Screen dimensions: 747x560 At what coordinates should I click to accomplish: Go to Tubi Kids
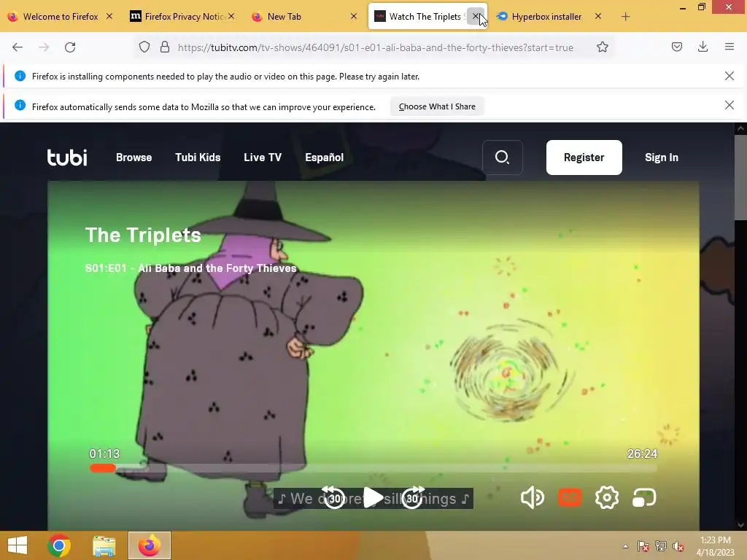tap(198, 157)
